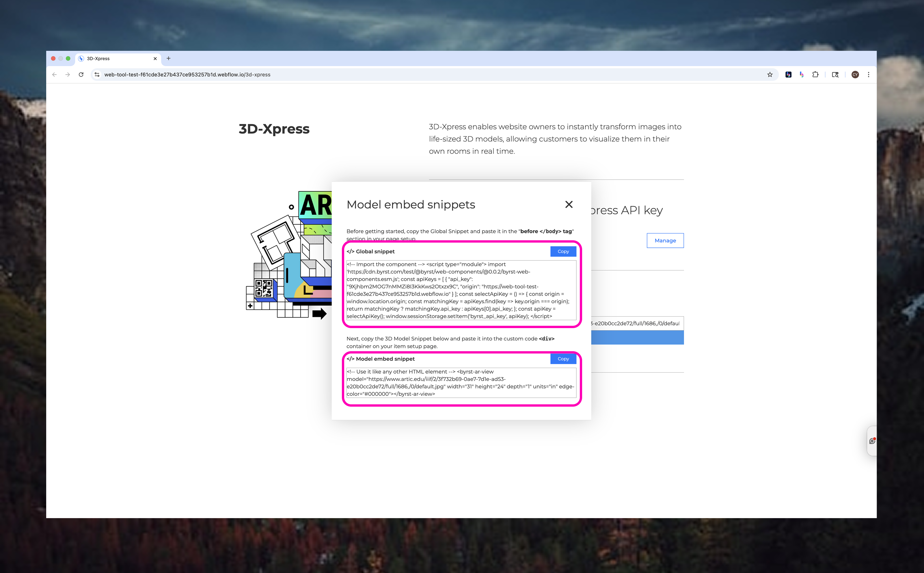Click inside the Model embed snippet code box
924x573 pixels.
[x=461, y=383]
